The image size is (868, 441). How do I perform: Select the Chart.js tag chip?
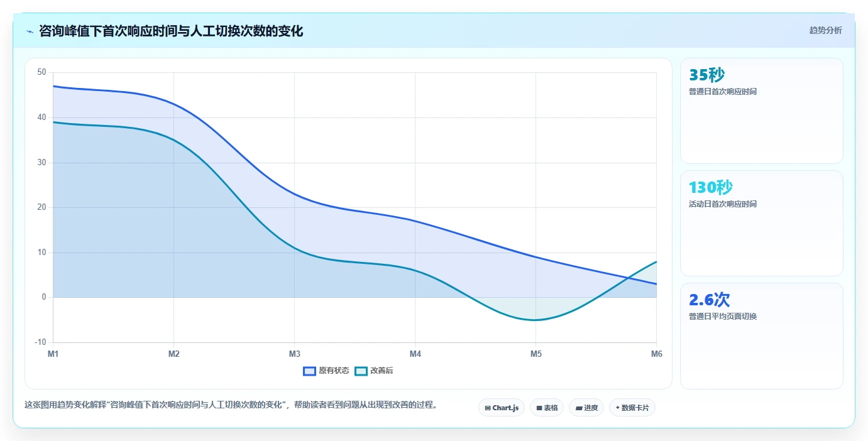(502, 408)
